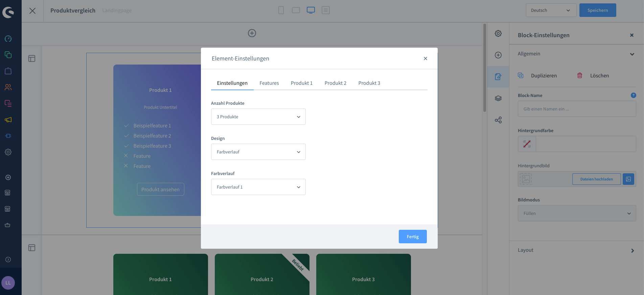Collapse the Allgemein section
Image resolution: width=644 pixels, height=295 pixels.
pos(576,54)
